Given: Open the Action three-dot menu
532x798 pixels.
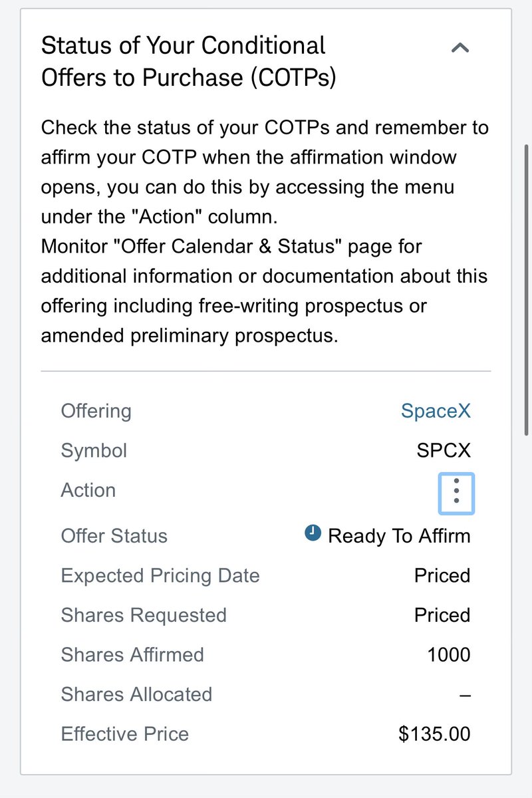Looking at the screenshot, I should (456, 493).
